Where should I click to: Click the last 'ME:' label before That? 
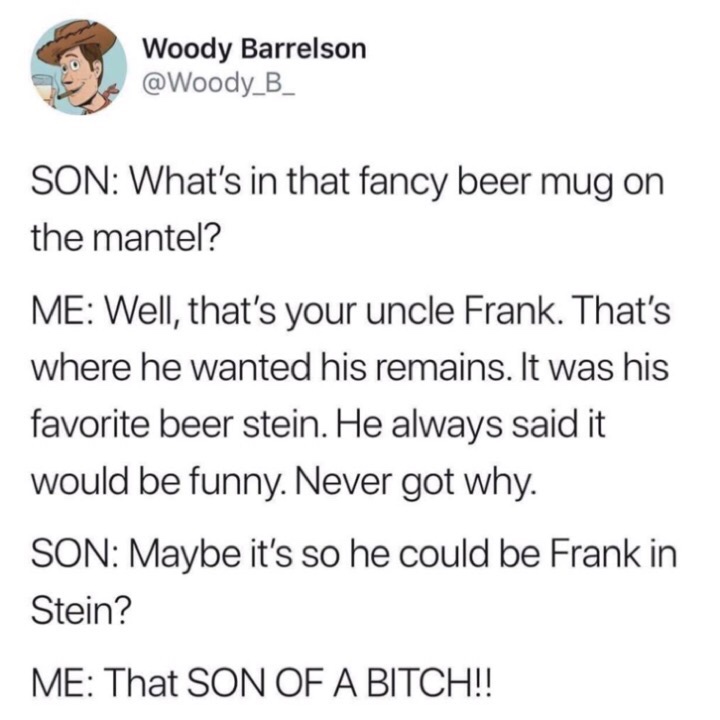(64, 684)
